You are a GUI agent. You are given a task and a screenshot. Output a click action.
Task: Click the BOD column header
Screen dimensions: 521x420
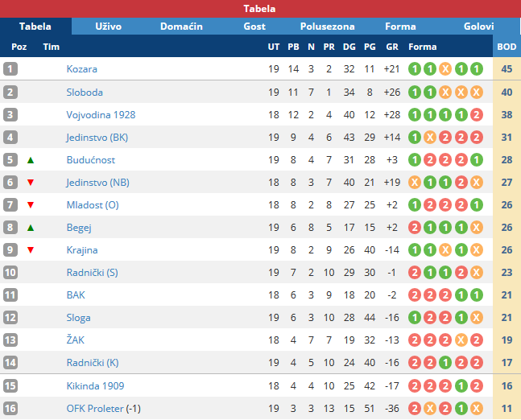(507, 47)
